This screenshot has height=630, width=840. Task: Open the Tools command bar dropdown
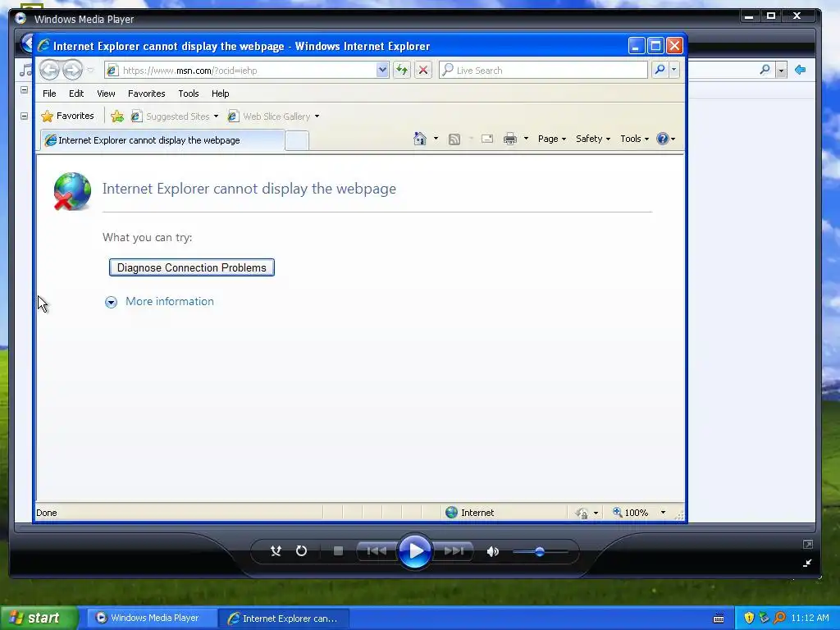coord(634,139)
